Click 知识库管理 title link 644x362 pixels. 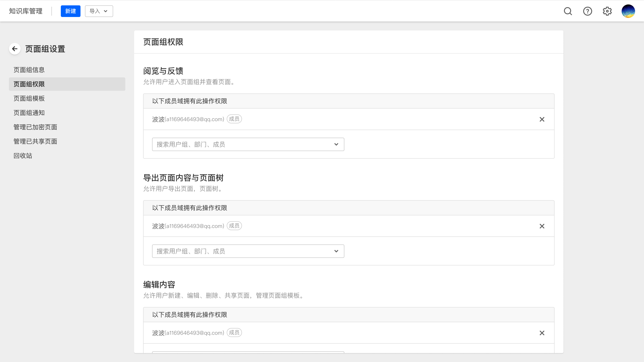(26, 11)
